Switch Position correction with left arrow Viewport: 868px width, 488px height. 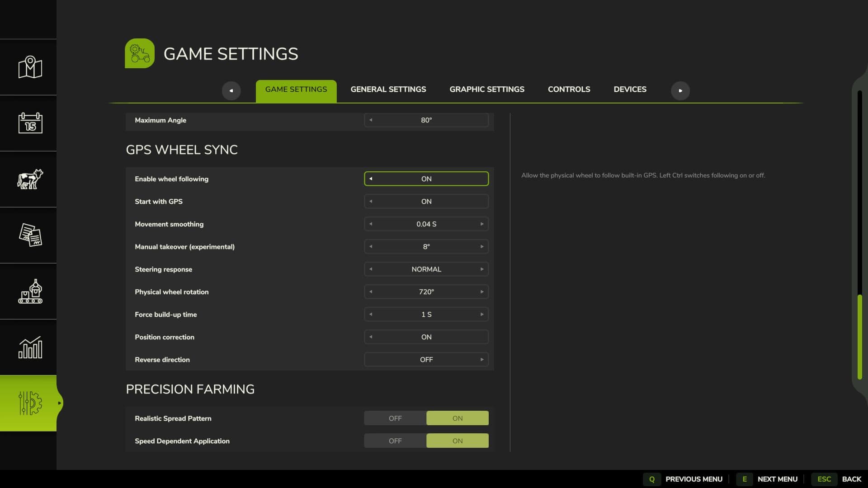(x=371, y=337)
